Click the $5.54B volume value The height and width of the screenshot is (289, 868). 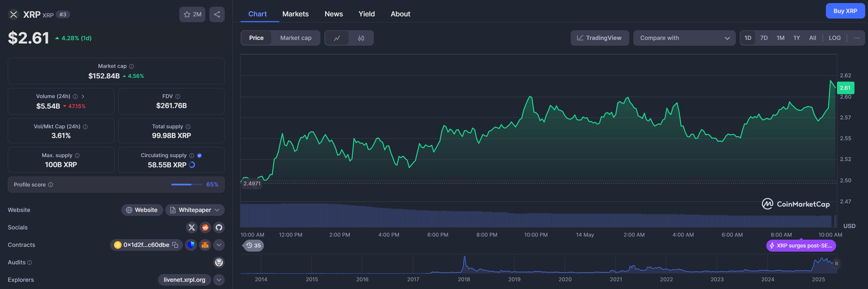(x=48, y=106)
